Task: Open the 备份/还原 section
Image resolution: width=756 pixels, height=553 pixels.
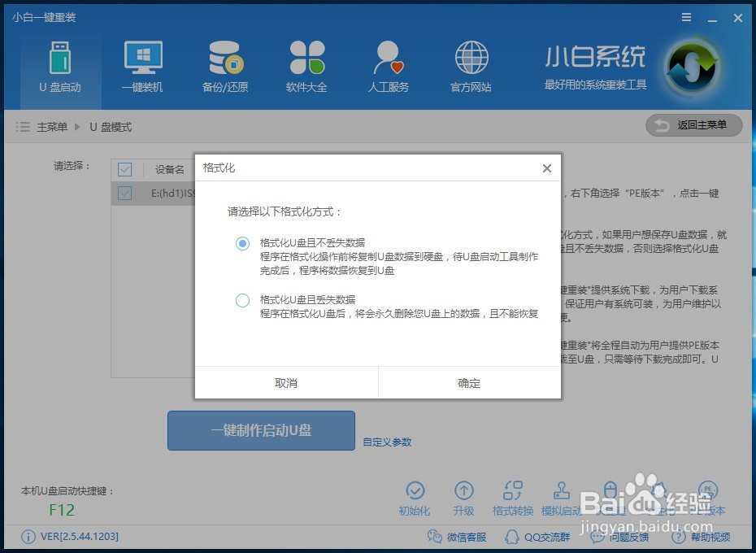Action: [225, 67]
